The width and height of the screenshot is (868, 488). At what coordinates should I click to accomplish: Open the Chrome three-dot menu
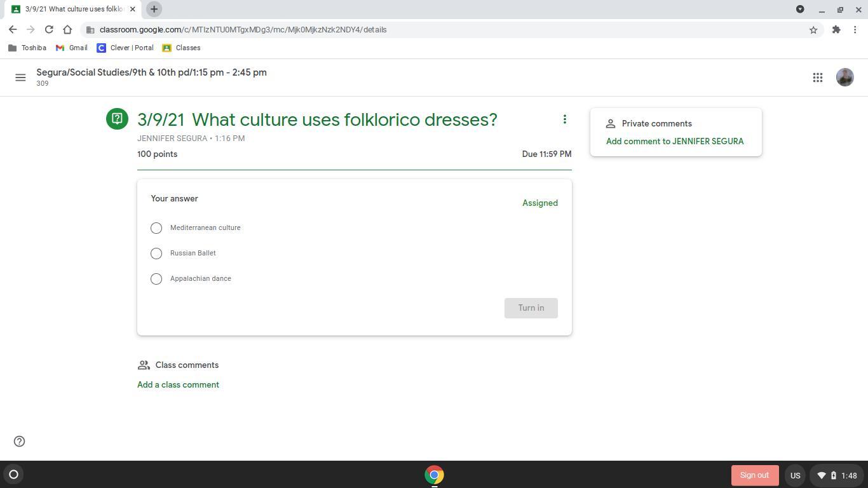click(x=855, y=30)
